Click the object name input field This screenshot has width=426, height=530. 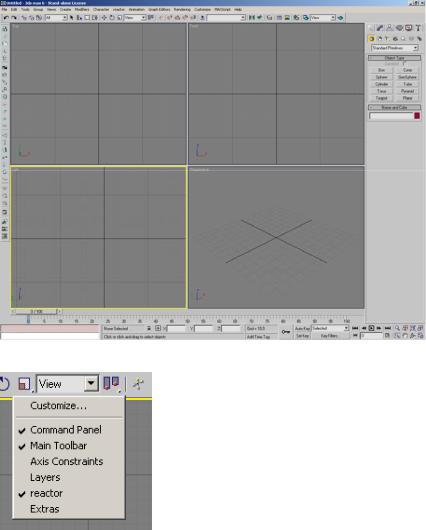[391, 116]
